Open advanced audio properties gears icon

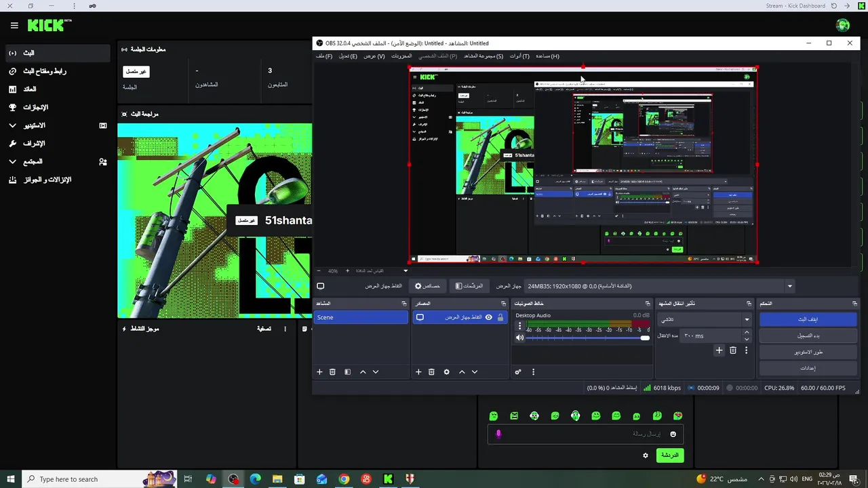pos(518,371)
